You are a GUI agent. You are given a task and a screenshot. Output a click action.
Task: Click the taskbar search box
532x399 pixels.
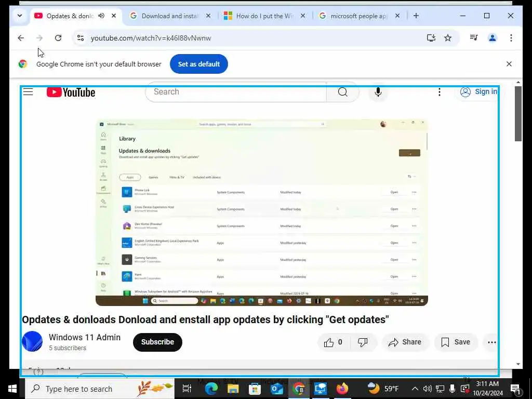tap(100, 389)
